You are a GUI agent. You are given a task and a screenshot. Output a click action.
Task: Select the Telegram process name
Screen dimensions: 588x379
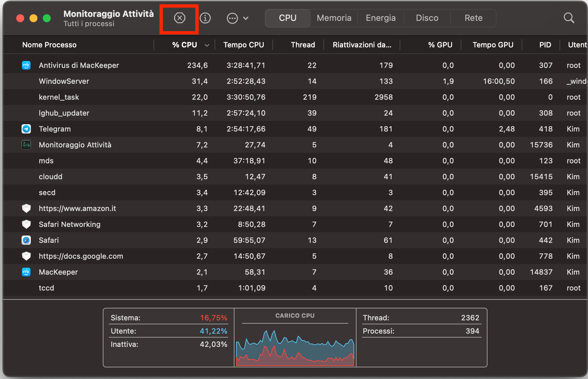[x=55, y=129]
